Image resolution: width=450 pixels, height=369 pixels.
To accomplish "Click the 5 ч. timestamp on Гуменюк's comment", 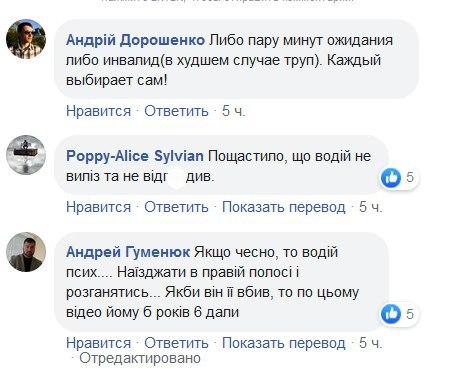I will (x=371, y=343).
